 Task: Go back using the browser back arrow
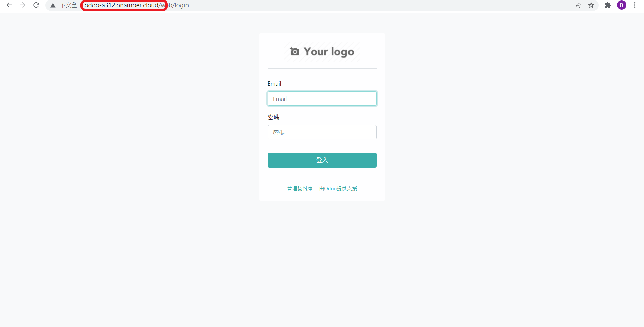tap(9, 5)
